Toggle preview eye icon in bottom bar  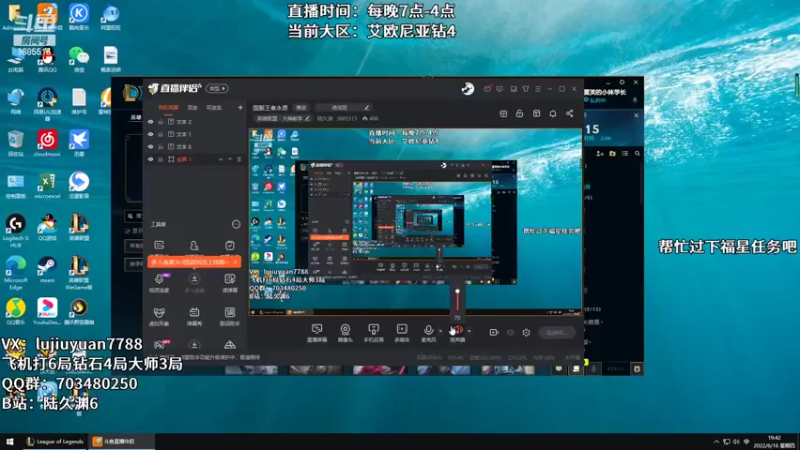tap(510, 333)
